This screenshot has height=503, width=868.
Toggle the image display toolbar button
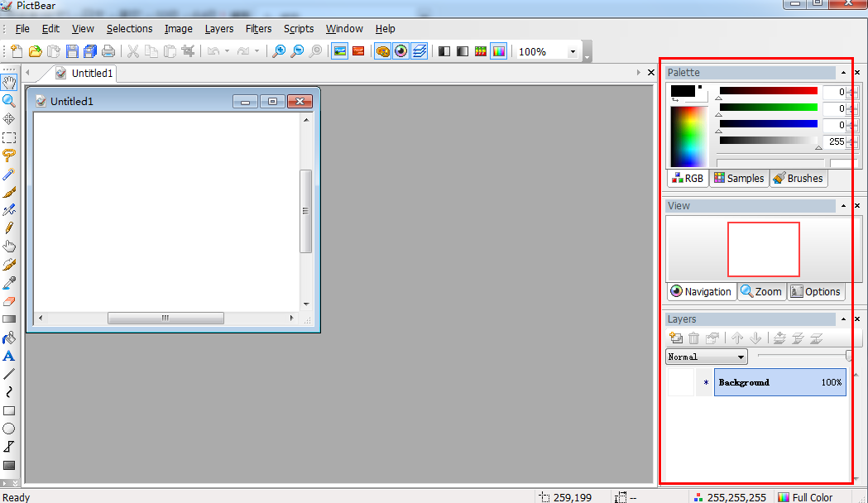pos(340,51)
